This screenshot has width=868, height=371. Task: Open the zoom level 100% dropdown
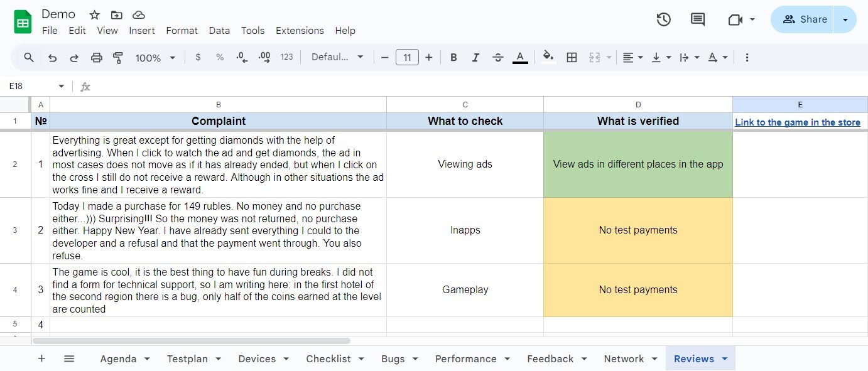click(155, 58)
